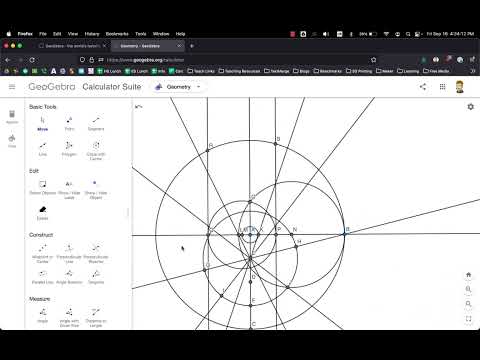Viewport: 480px width, 360px height.
Task: Open GeoGebra hamburger main menu
Action: [12, 87]
